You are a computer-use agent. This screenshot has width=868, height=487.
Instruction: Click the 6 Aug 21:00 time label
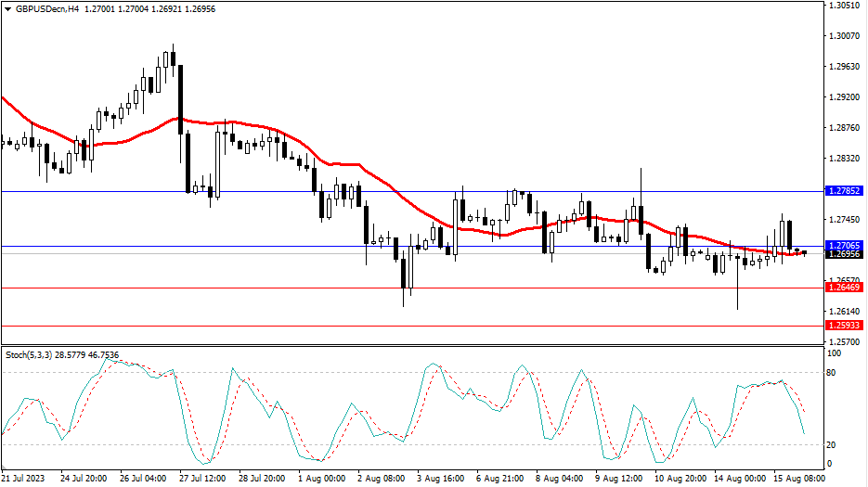(x=501, y=479)
